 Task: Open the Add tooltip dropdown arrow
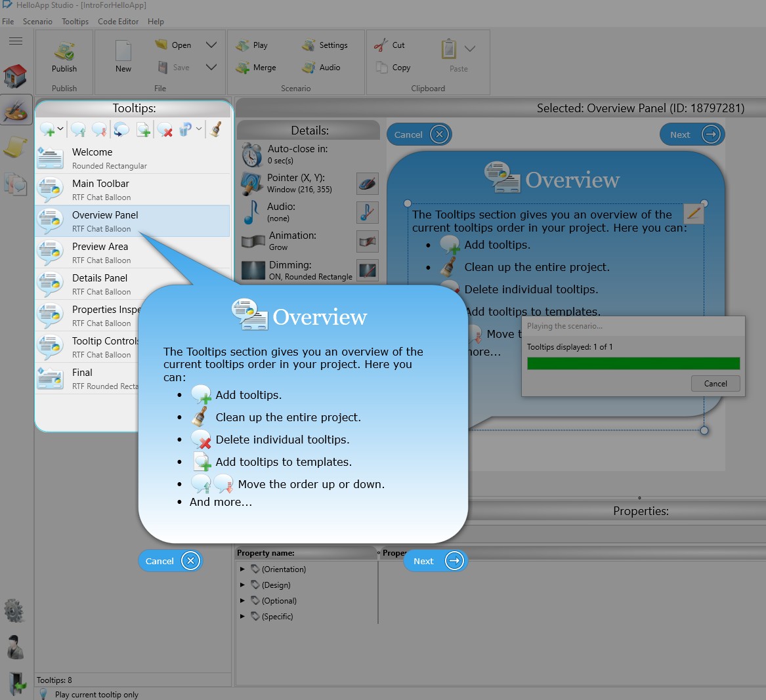(60, 129)
